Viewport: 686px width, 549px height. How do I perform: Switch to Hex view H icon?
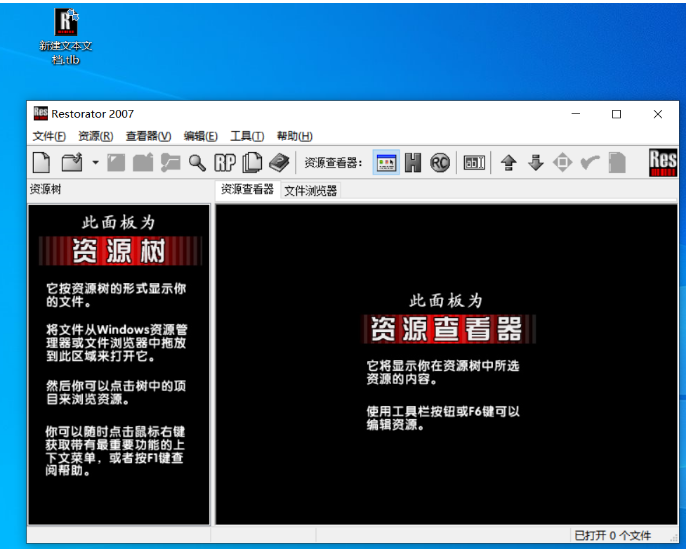(x=413, y=163)
